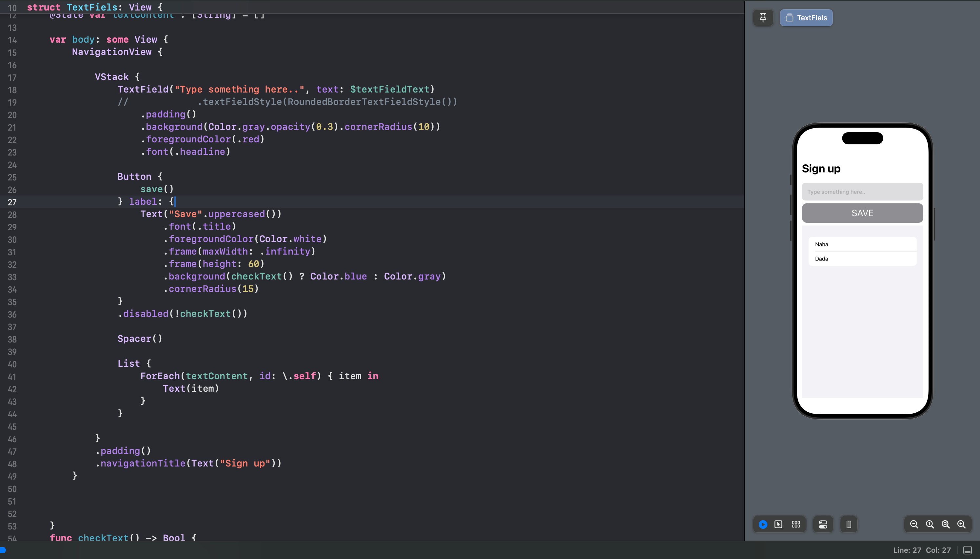Pin the preview canvas with the pin icon

click(x=763, y=18)
